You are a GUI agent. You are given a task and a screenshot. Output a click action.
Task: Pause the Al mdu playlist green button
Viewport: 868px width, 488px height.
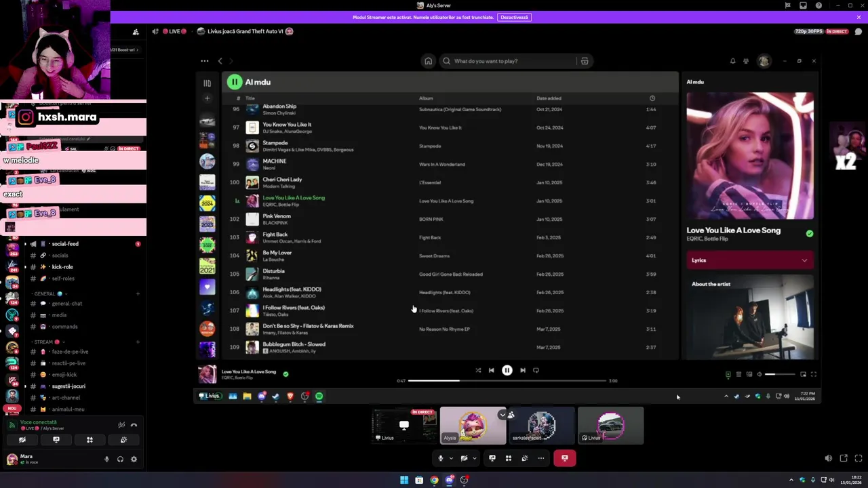[234, 82]
